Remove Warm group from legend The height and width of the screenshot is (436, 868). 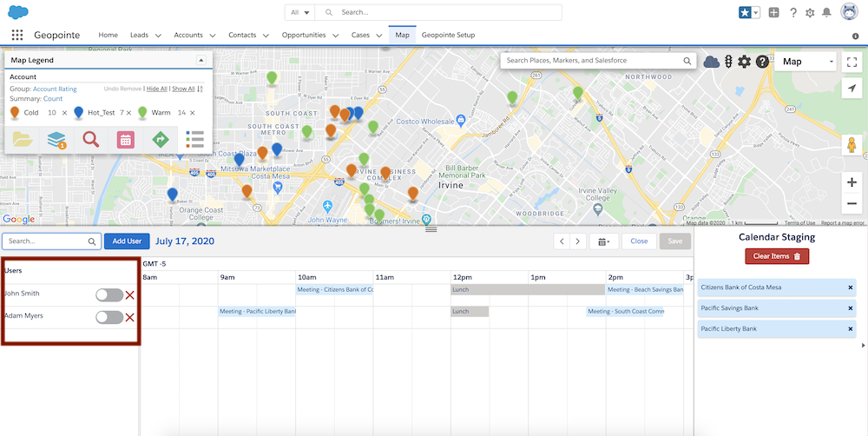pyautogui.click(x=192, y=113)
